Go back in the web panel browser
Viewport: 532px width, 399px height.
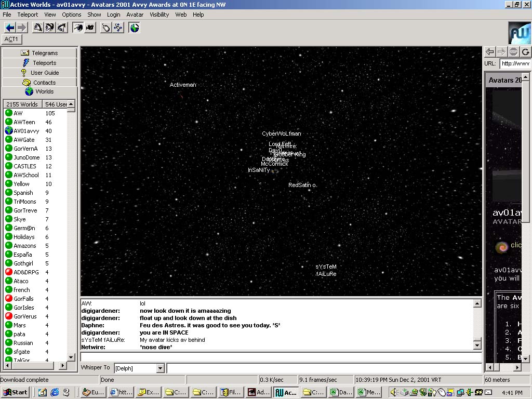489,51
